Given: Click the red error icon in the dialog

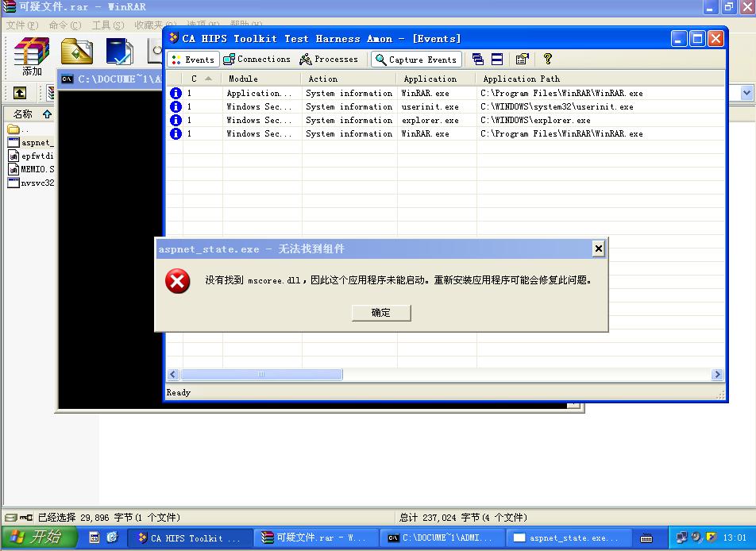Looking at the screenshot, I should pos(177,281).
